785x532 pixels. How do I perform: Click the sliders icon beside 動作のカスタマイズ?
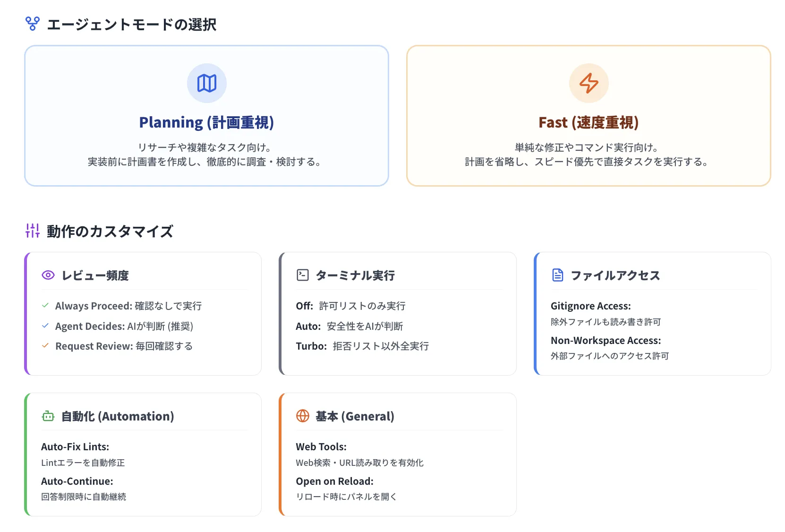pyautogui.click(x=32, y=231)
